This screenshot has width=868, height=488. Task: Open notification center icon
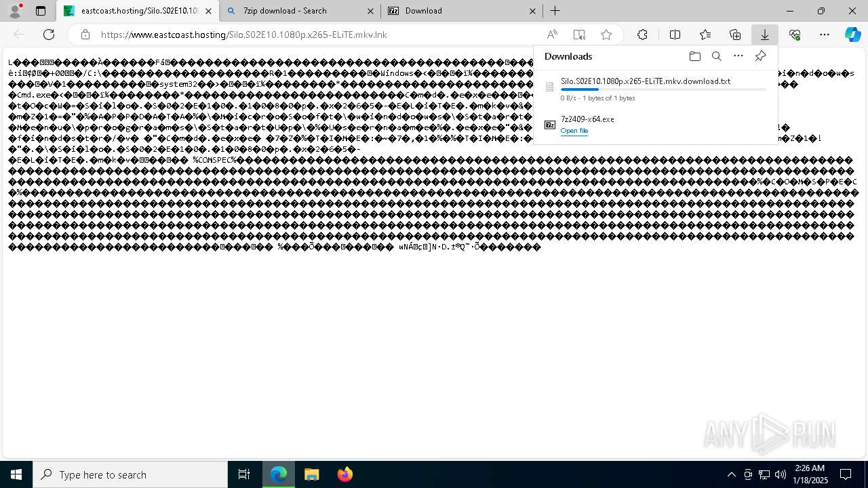tap(846, 474)
